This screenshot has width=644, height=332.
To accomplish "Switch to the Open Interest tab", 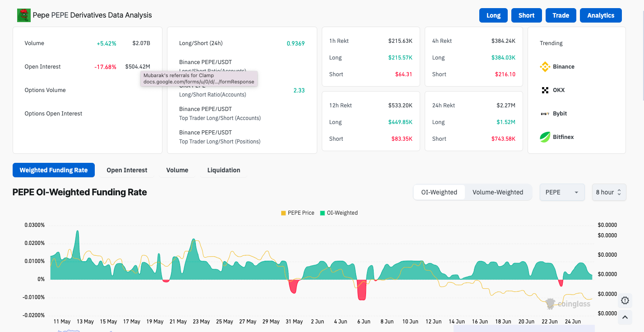I will [x=127, y=170].
